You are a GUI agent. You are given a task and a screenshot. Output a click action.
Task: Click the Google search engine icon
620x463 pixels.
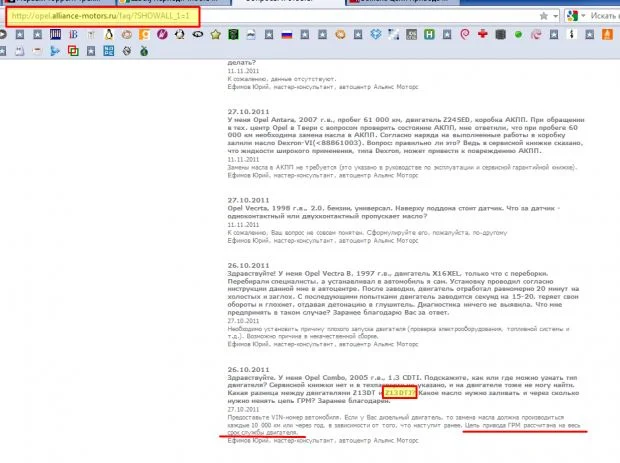point(571,16)
